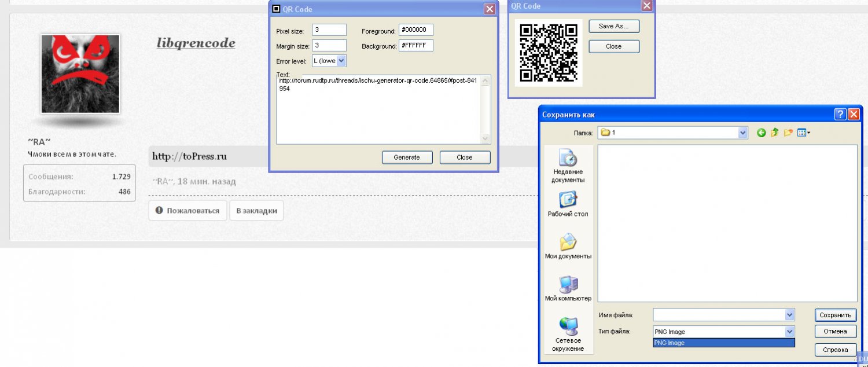The width and height of the screenshot is (868, 367).
Task: Open the http://toPress.ru link
Action: point(189,156)
